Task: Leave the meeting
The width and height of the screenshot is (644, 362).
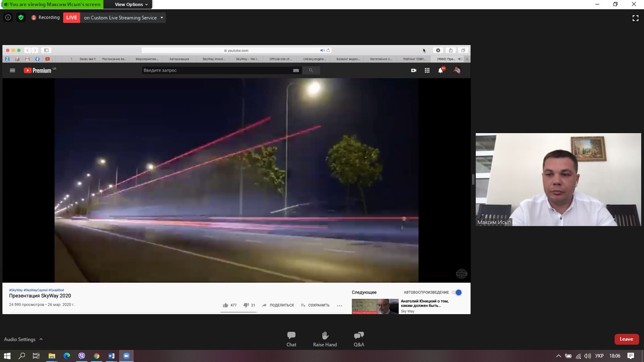Action: (626, 339)
